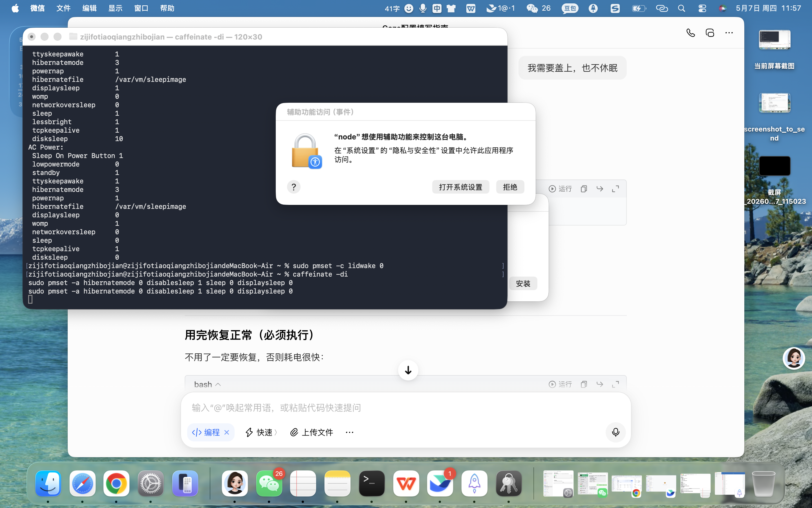Restore the minimized WeChat window in the Dock
Screen dimensions: 812x508
[593, 484]
